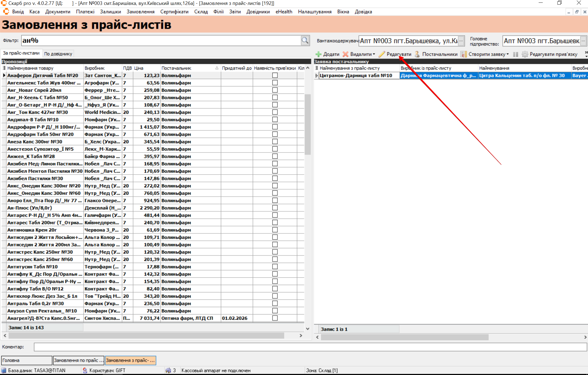Open Вантажоодержувач selector ellipsis button
This screenshot has width=588, height=375.
click(x=461, y=41)
